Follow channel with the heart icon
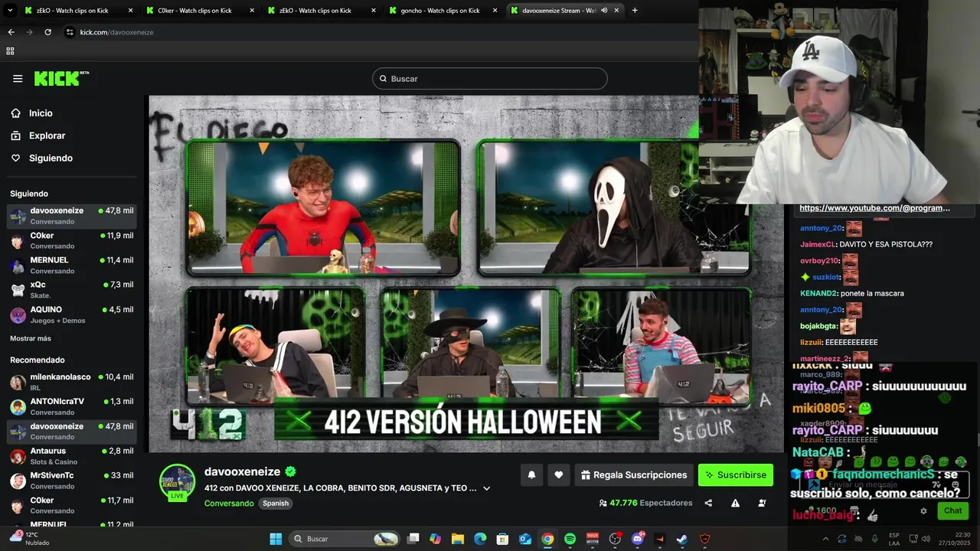This screenshot has height=551, width=980. point(559,475)
